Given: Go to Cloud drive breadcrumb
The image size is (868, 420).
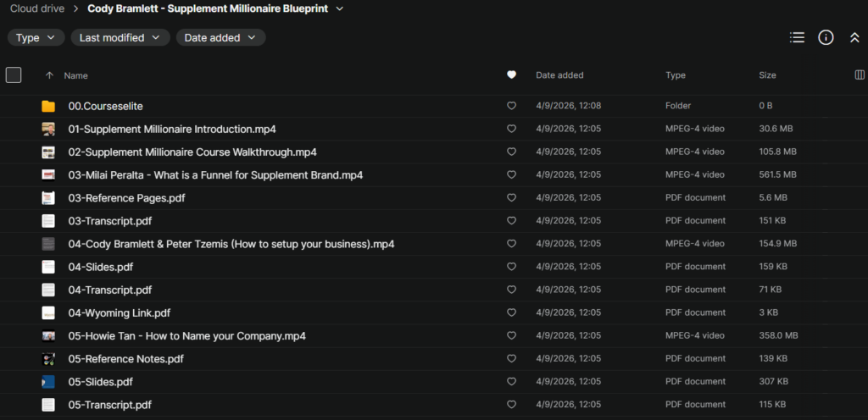Looking at the screenshot, I should (38, 9).
